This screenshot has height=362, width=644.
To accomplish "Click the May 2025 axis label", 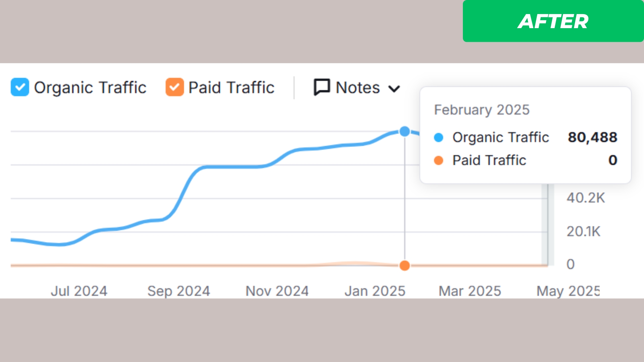I will point(568,291).
